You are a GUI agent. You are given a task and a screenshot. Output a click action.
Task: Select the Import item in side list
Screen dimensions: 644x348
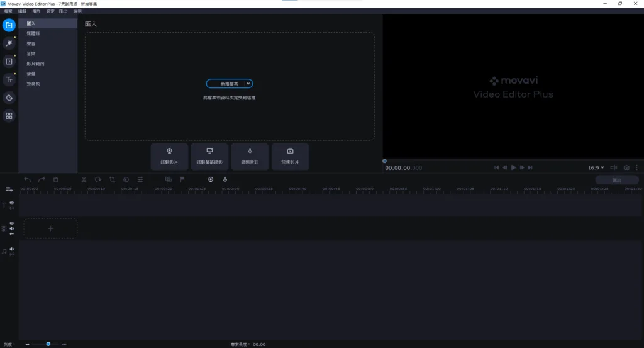pos(48,23)
